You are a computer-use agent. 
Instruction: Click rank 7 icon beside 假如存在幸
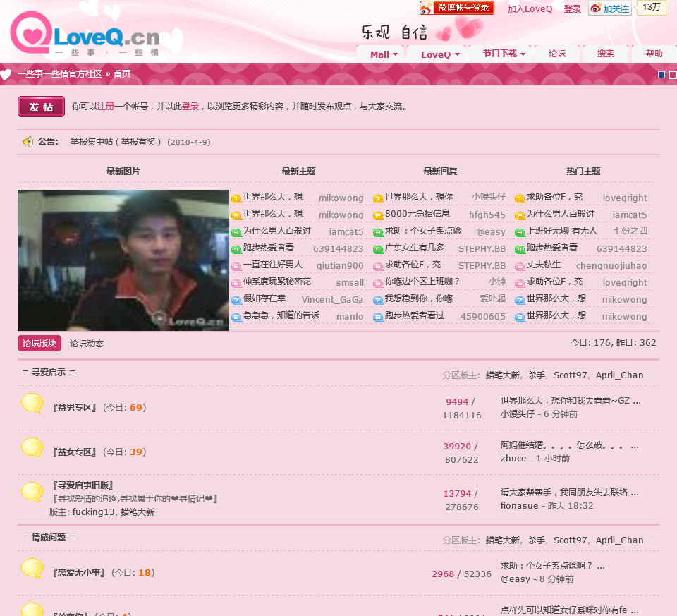pos(236,300)
